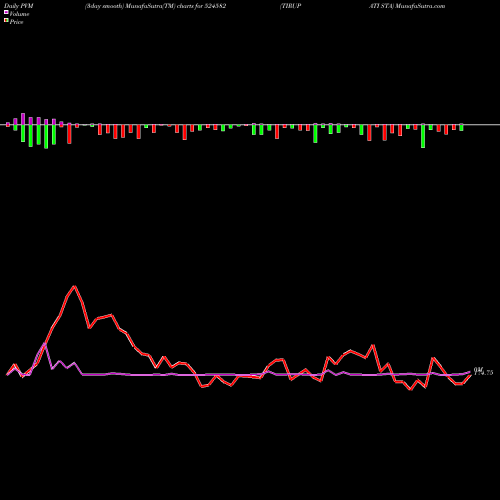The width and height of the screenshot is (500, 500).
Task: Click the highest peak of the red price line
Action: point(75,286)
